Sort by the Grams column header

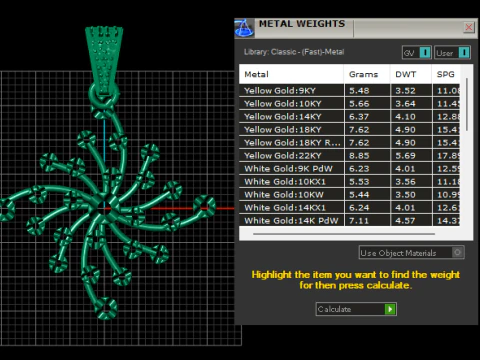click(367, 74)
